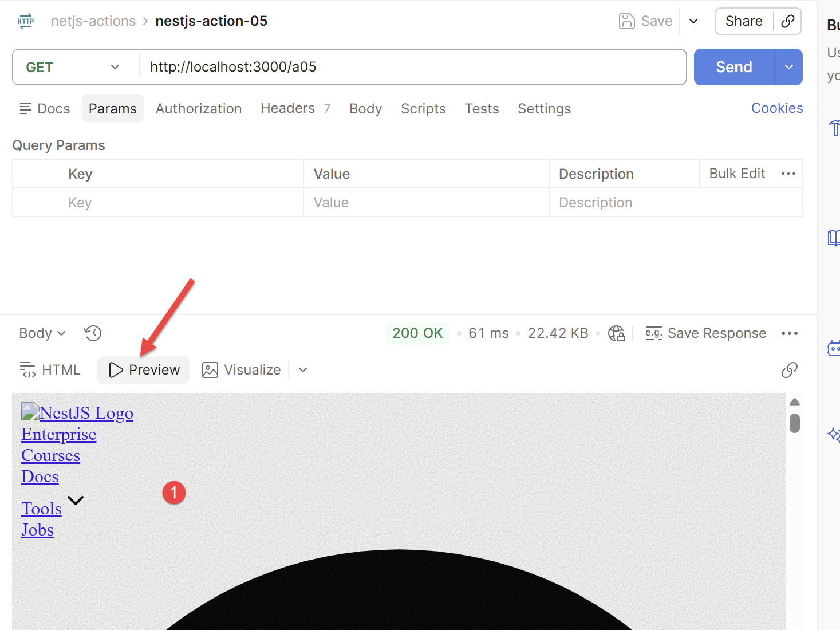Copy the share link via chain icon
The image size is (840, 630).
pyautogui.click(x=788, y=21)
